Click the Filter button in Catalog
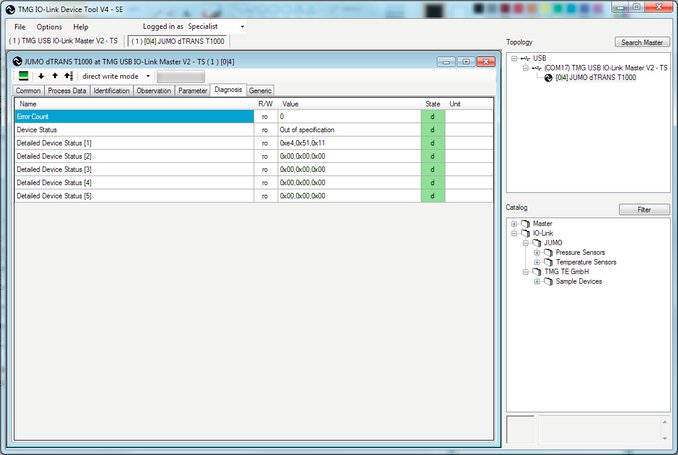 pos(644,209)
